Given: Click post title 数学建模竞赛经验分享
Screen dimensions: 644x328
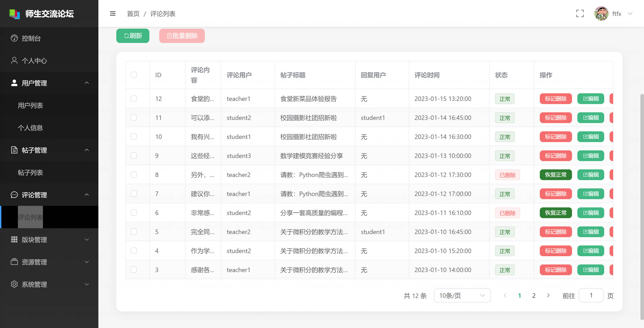Looking at the screenshot, I should click(311, 156).
